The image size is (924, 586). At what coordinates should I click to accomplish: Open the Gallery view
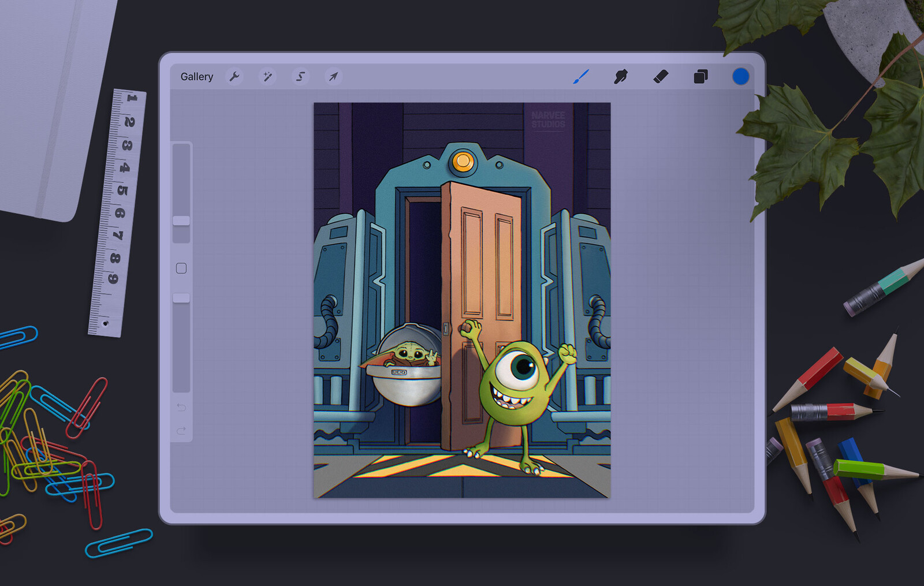[x=196, y=77]
